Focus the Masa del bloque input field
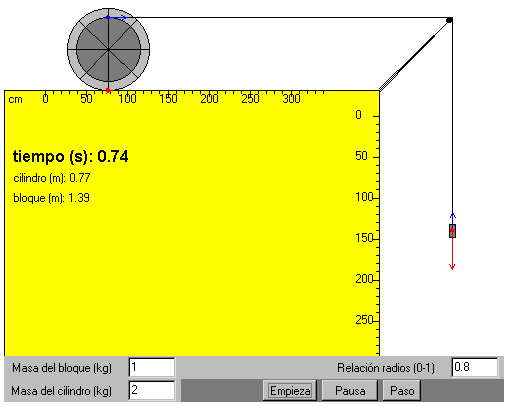Screen dimensions: 509x407 coord(152,367)
